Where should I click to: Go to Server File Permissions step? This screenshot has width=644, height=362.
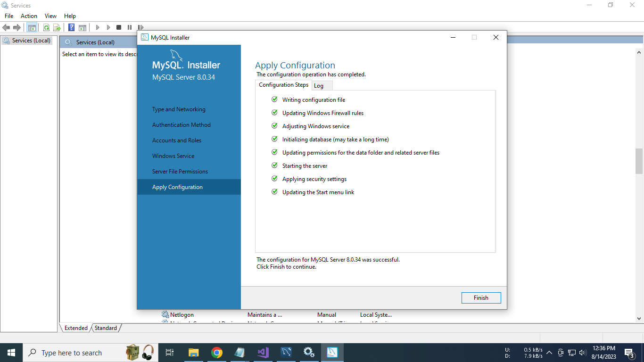click(180, 172)
